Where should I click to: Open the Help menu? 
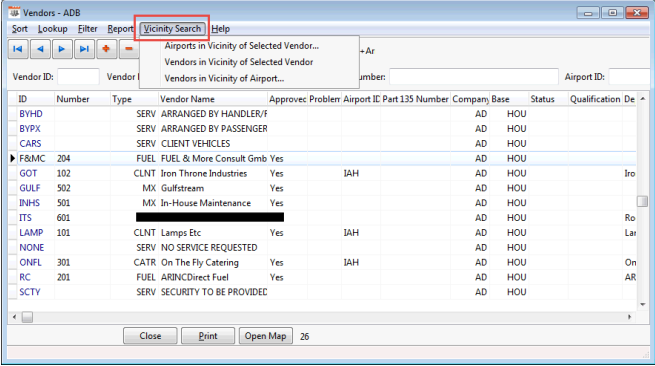coord(221,29)
